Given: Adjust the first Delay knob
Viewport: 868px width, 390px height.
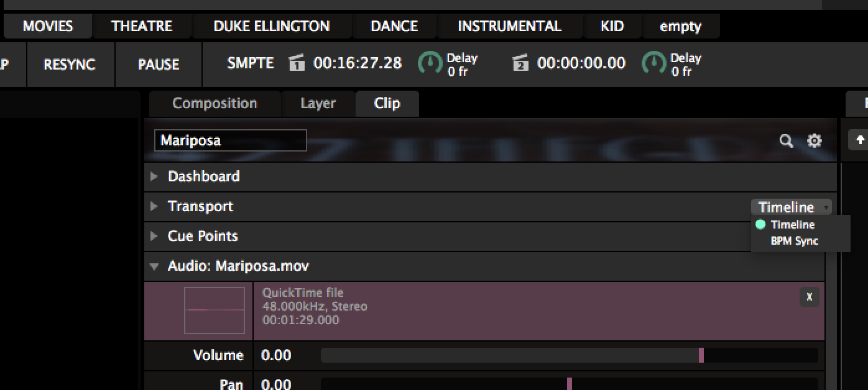Looking at the screenshot, I should pyautogui.click(x=429, y=63).
